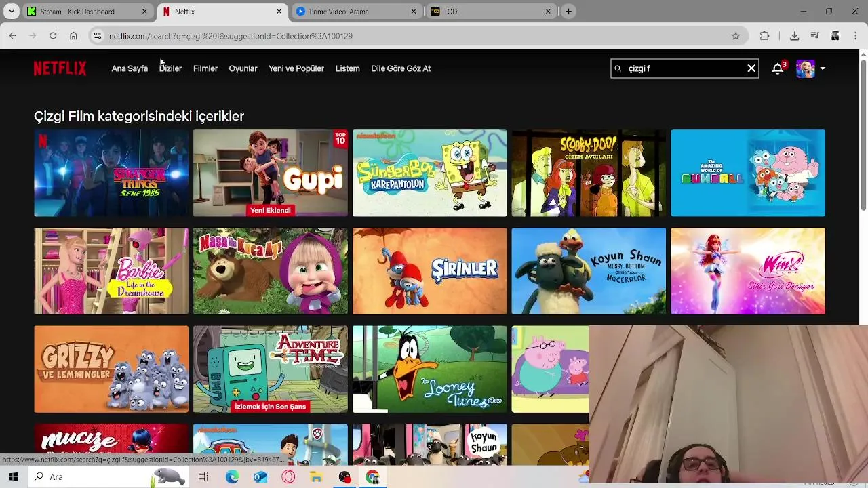
Task: Open Yeni ve Popüler section
Action: click(x=296, y=68)
